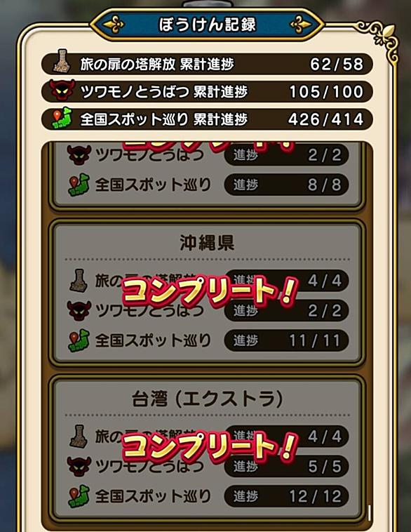The height and width of the screenshot is (532, 411).
Task: Click the demon icon in 台湾 (エクストラ) card
Action: (x=79, y=466)
